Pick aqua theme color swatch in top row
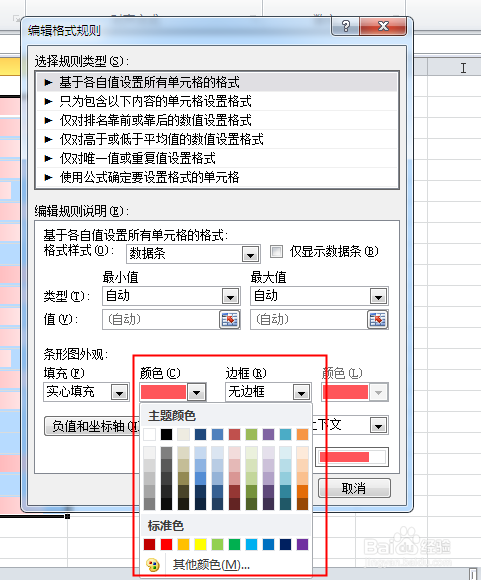 click(x=285, y=434)
